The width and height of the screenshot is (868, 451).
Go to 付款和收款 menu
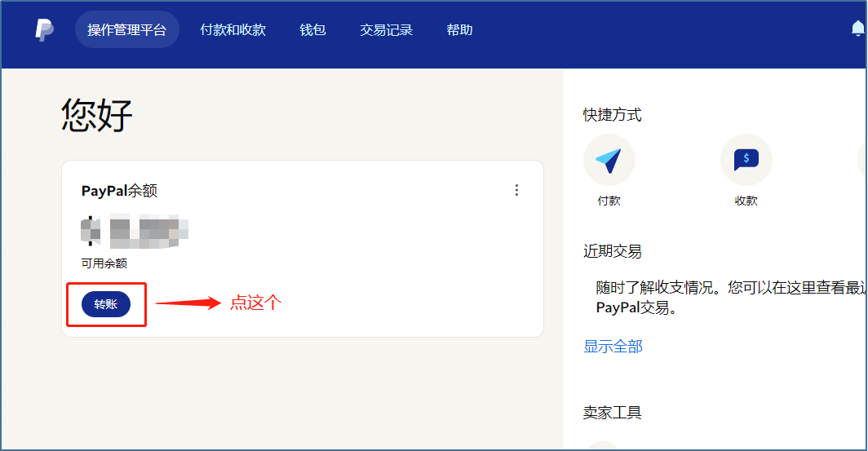[x=233, y=30]
